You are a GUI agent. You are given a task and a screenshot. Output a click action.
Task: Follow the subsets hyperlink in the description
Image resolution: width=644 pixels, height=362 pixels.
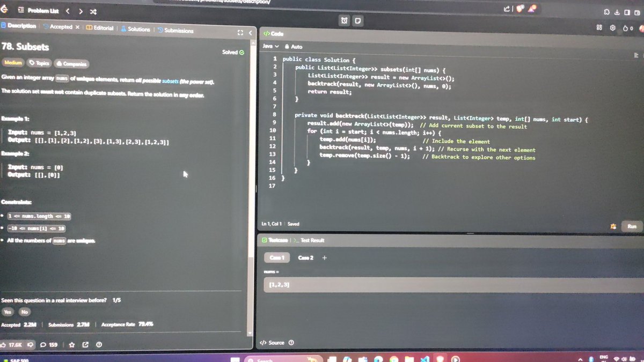(x=170, y=81)
